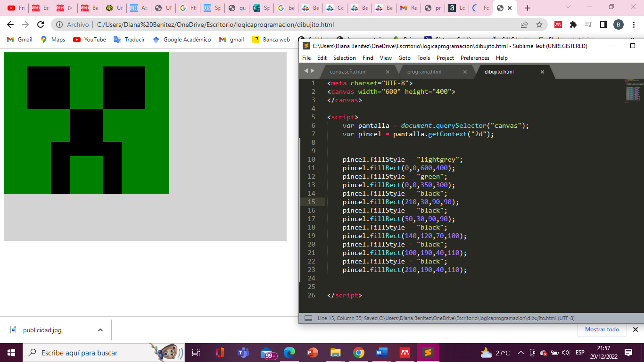Open a new Chrome tab with plus
This screenshot has width=644, height=362.
pyautogui.click(x=528, y=8)
